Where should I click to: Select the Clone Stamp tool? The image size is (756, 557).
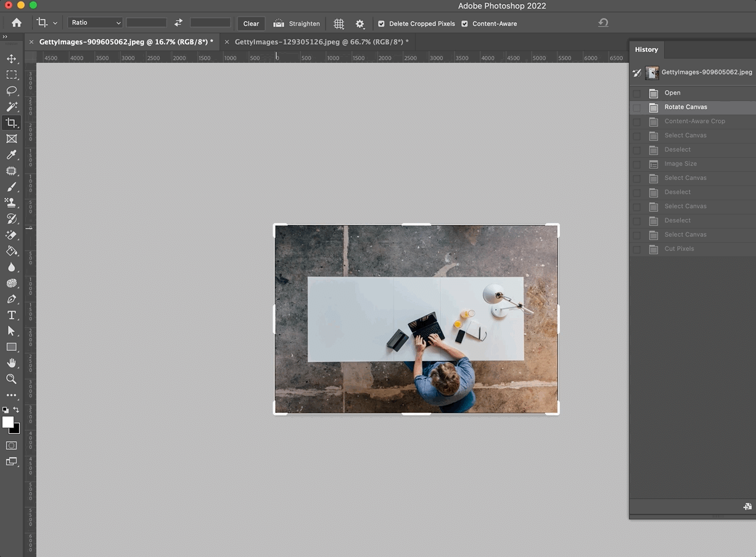pos(11,203)
